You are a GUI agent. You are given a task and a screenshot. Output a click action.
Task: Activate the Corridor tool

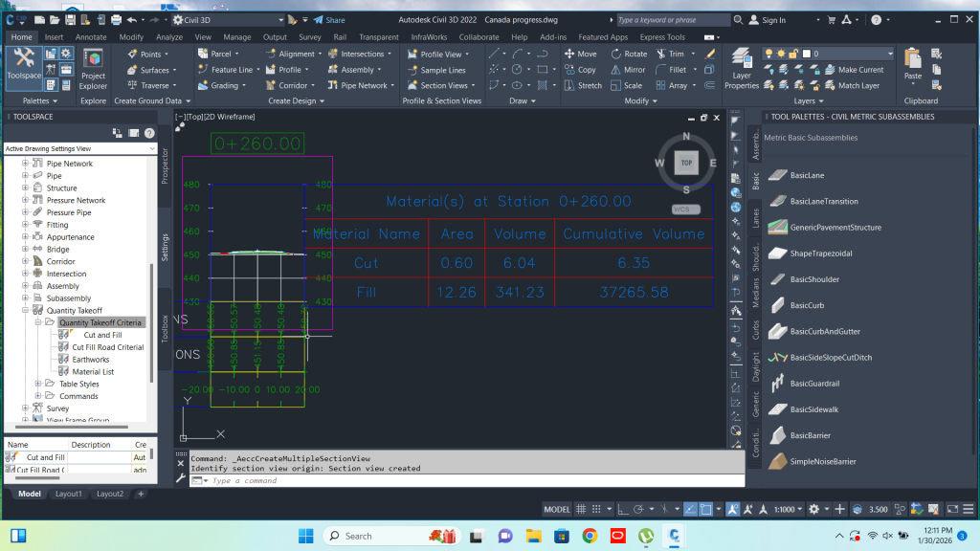click(x=292, y=86)
